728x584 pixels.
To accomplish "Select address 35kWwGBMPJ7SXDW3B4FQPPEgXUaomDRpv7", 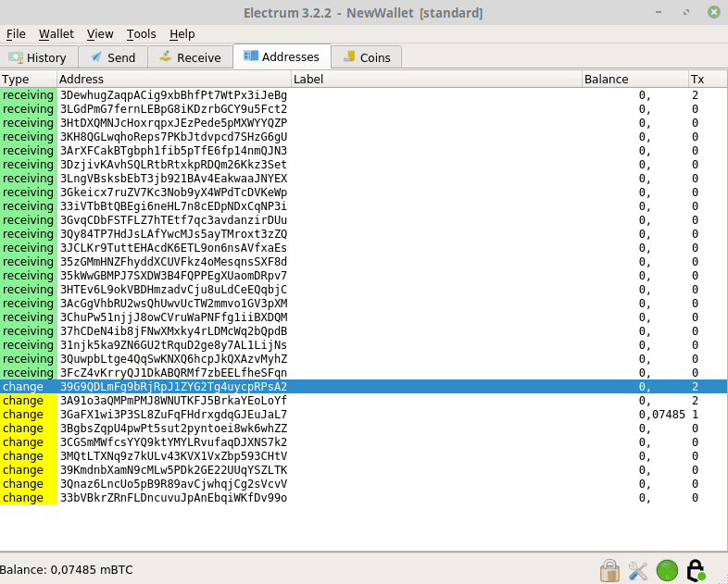I will tap(173, 276).
